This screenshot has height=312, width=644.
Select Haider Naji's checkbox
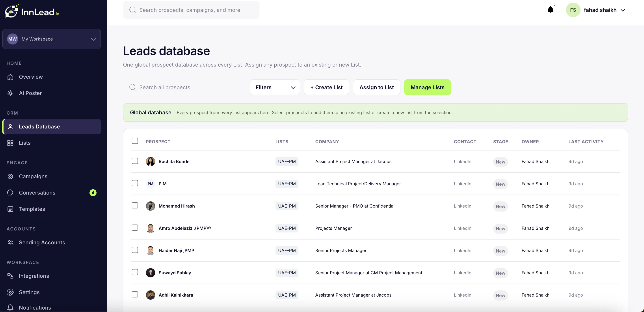[135, 250]
